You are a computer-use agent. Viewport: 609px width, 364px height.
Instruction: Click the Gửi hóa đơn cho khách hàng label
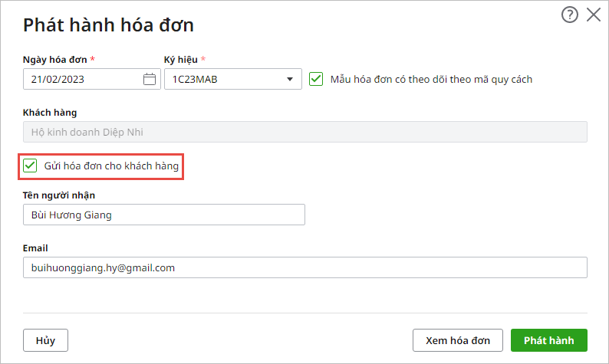coord(111,166)
